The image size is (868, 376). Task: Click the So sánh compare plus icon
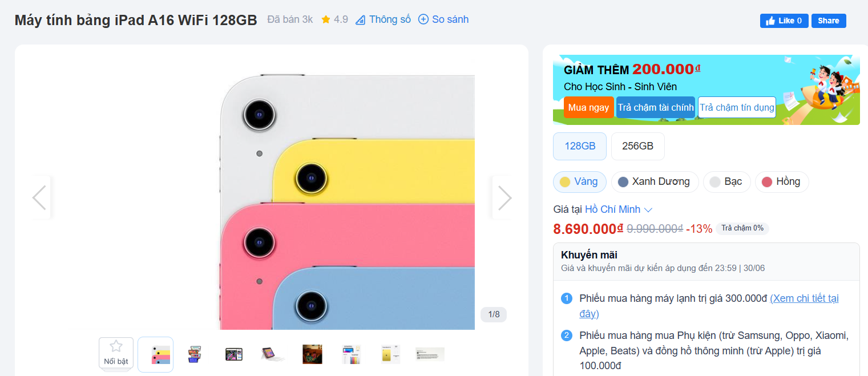423,19
